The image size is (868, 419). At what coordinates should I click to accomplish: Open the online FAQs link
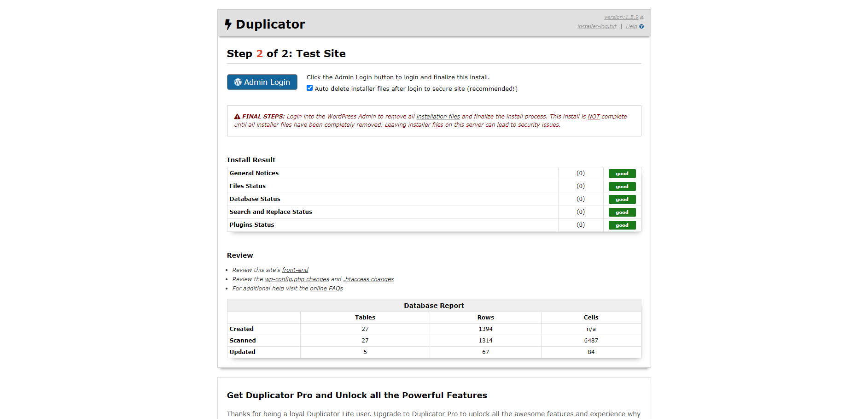coord(326,289)
